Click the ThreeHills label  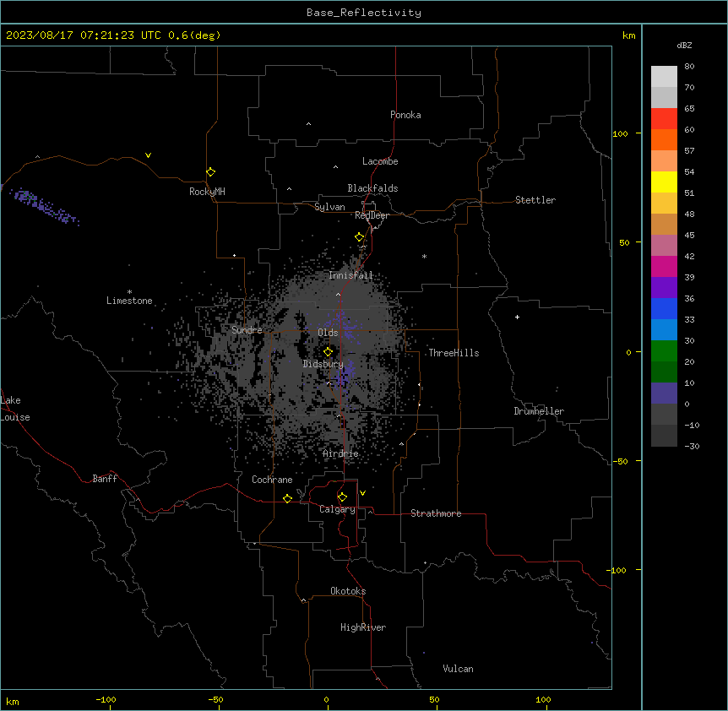[454, 353]
